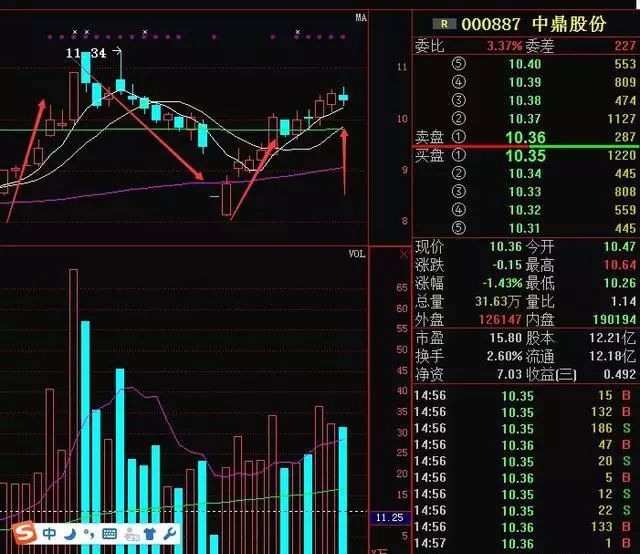The image size is (640, 554).
Task: Click the IME account avatar icon
Action: pyautogui.click(x=132, y=534)
